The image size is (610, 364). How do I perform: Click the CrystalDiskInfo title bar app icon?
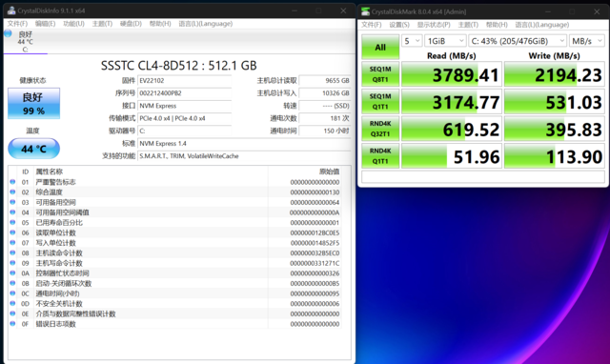click(x=11, y=10)
